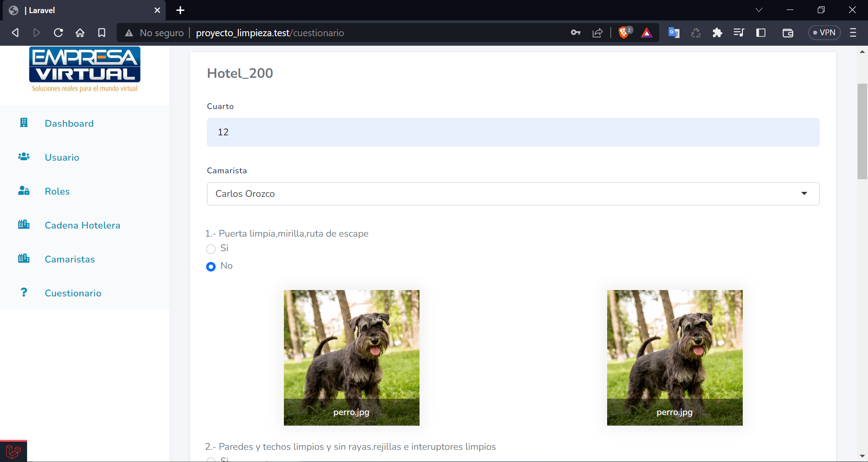This screenshot has width=868, height=462.
Task: Open the Google Translate extension icon
Action: pyautogui.click(x=674, y=33)
